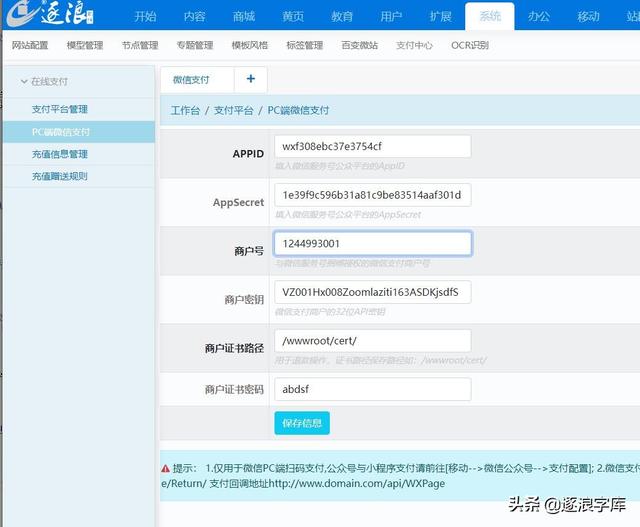Open the 移动 top menu

pyautogui.click(x=588, y=17)
